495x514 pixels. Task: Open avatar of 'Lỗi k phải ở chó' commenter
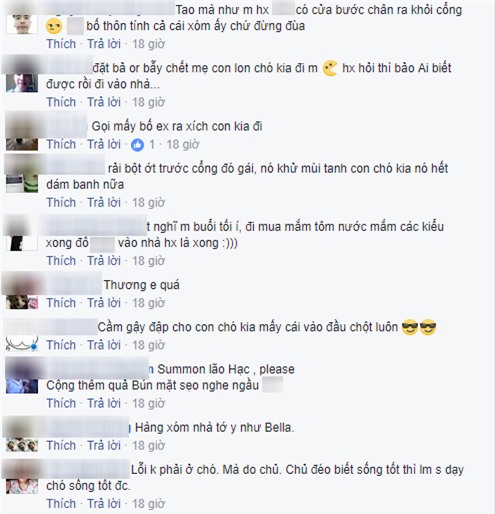tap(22, 486)
